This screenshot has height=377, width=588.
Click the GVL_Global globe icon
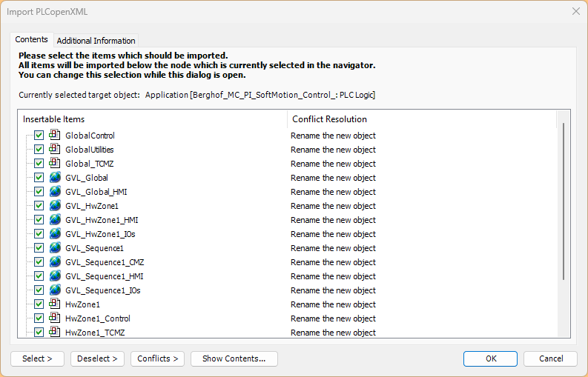pos(55,177)
